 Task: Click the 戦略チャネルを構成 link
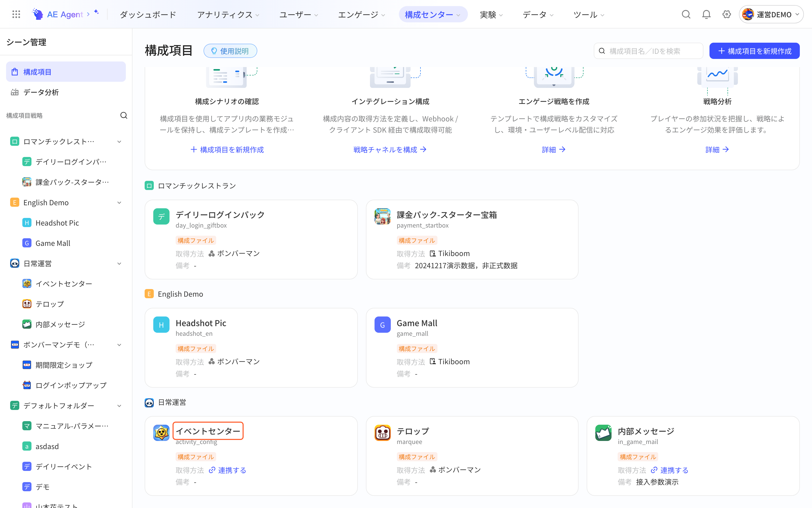390,150
